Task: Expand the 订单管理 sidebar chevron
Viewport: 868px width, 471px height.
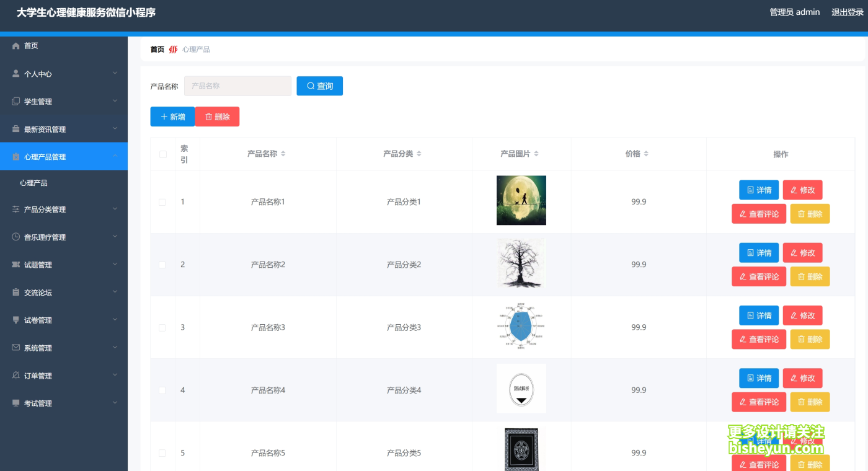Action: pyautogui.click(x=115, y=376)
